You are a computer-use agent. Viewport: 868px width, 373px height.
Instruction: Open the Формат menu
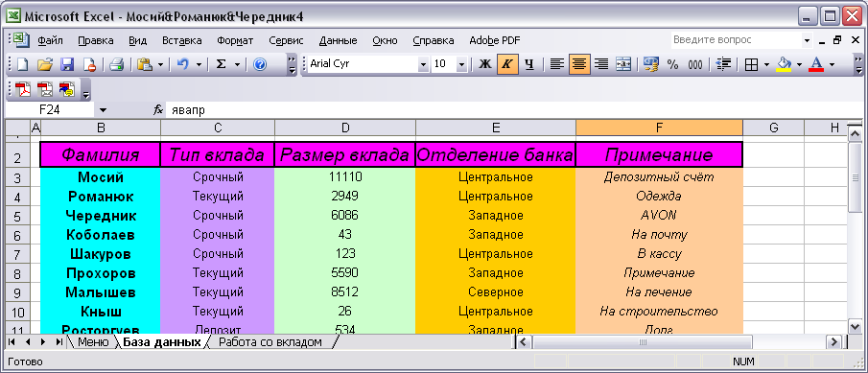coord(235,40)
